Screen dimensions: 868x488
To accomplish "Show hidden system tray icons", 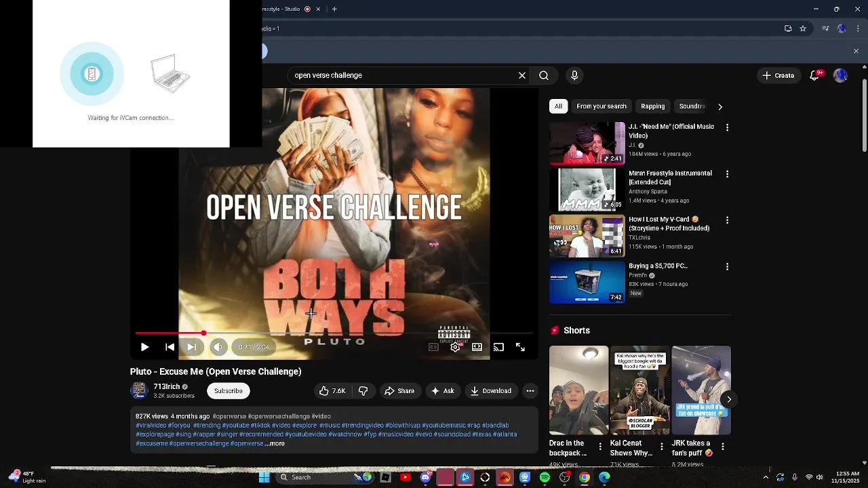I will pyautogui.click(x=766, y=477).
